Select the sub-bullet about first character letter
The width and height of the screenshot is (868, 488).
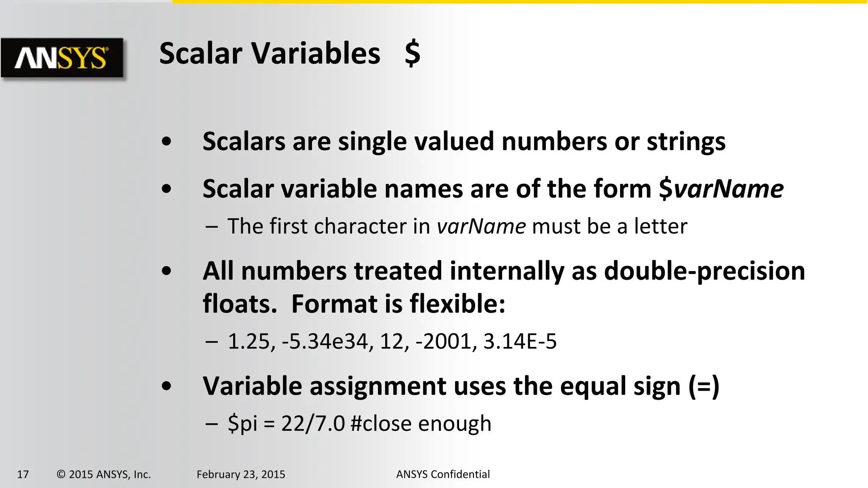pyautogui.click(x=457, y=226)
